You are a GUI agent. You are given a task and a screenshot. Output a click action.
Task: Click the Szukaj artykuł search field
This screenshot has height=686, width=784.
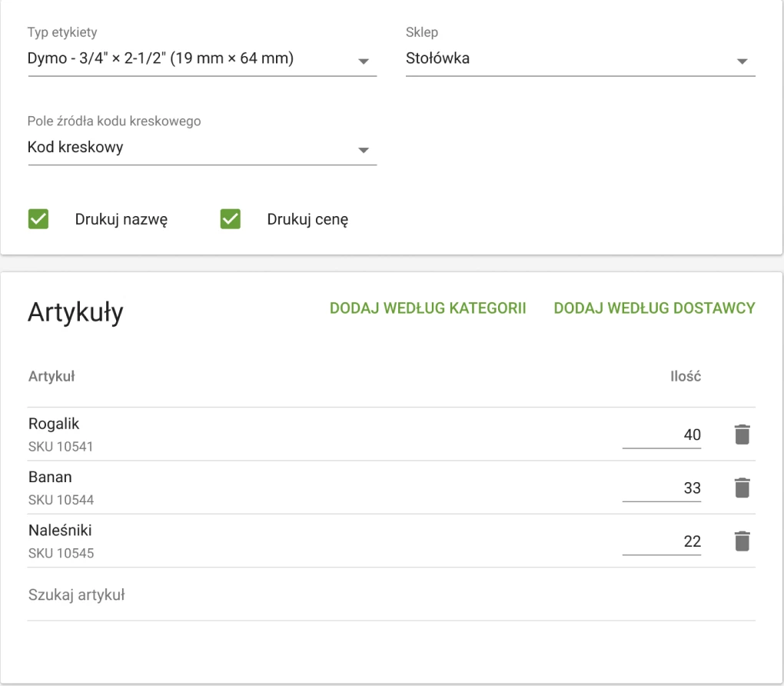click(x=390, y=594)
